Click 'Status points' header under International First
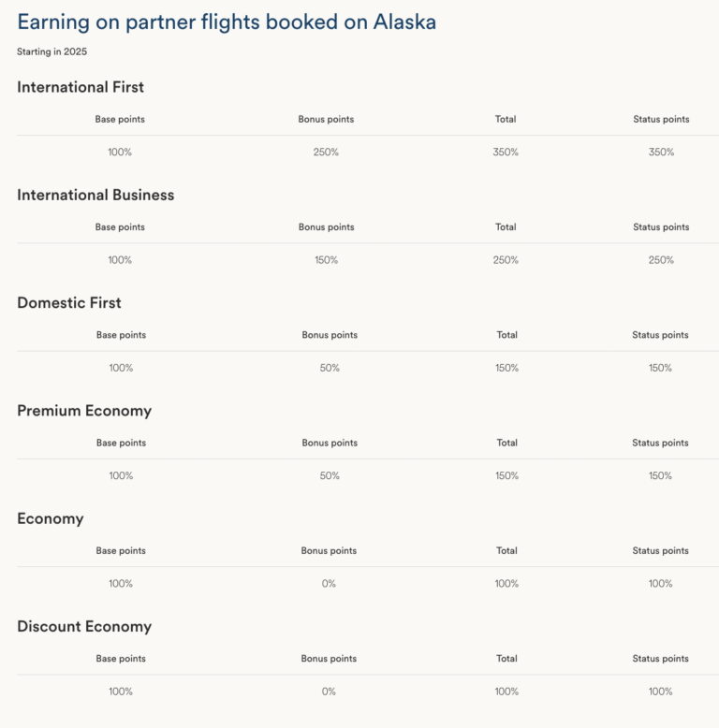 point(661,120)
